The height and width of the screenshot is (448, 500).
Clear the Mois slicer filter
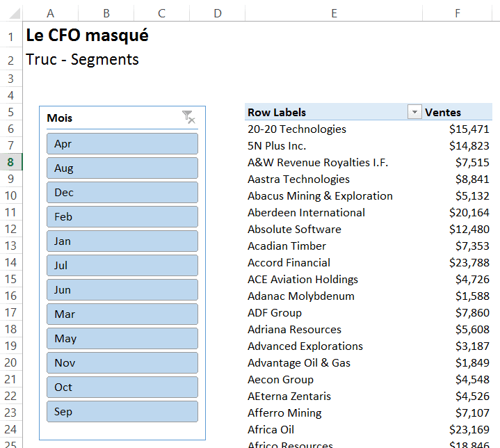click(x=188, y=118)
